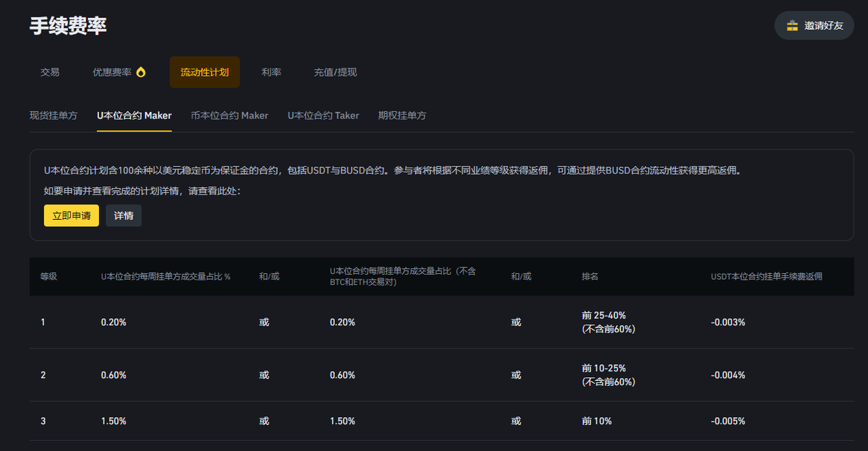Click the 详情 details button

(x=124, y=215)
